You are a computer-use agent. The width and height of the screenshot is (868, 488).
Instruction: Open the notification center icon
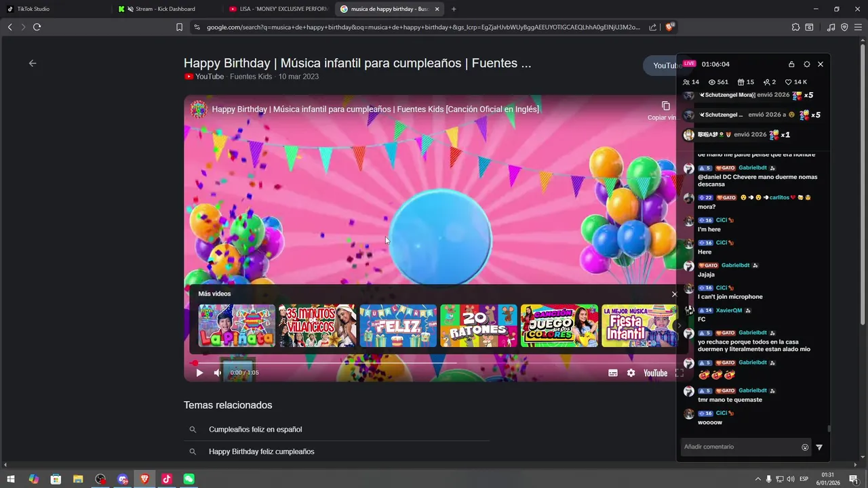[853, 479]
